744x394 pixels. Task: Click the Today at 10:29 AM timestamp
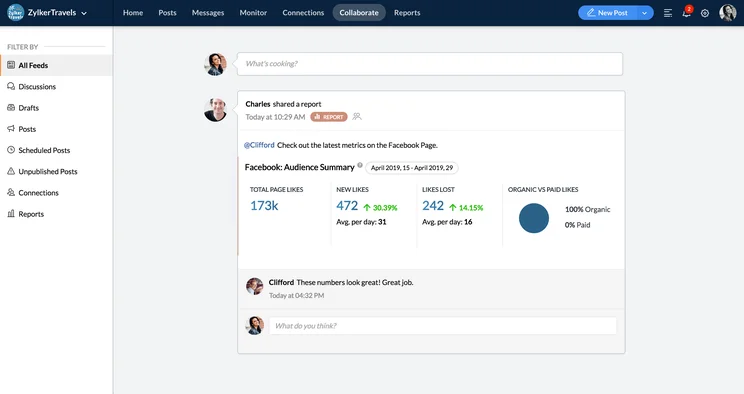[275, 117]
